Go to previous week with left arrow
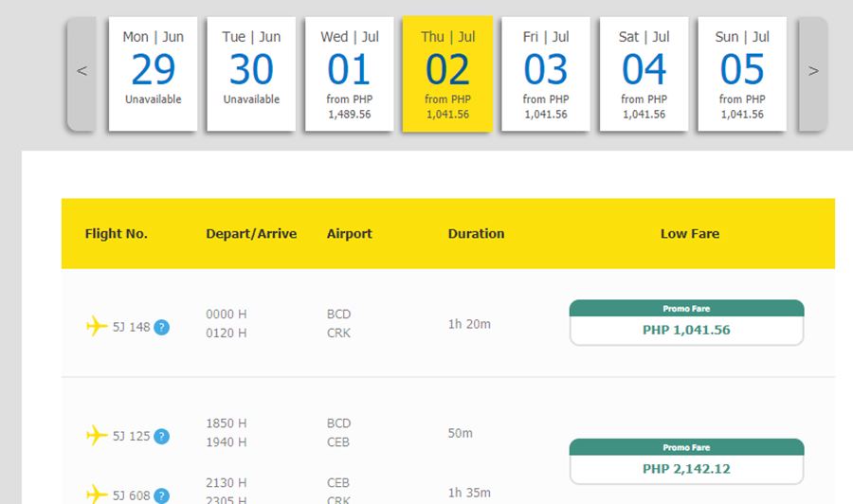This screenshot has height=504, width=853. coord(82,72)
